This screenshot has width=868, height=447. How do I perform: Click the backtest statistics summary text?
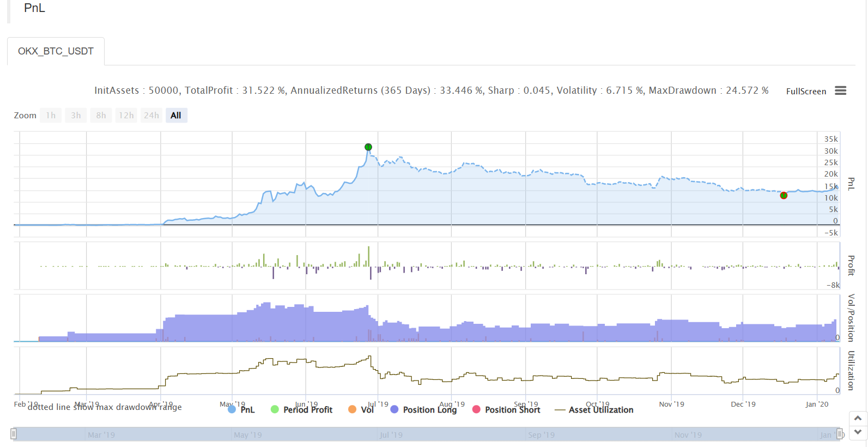431,90
